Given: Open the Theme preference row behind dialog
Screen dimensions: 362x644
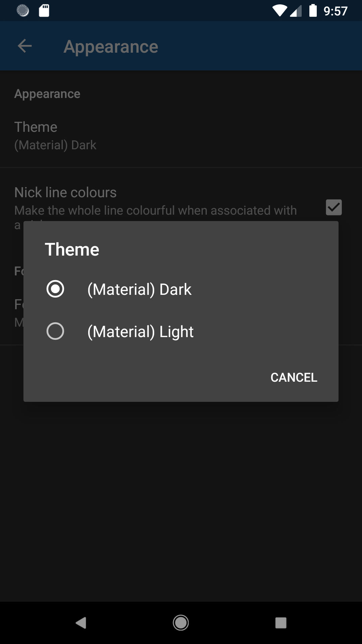Looking at the screenshot, I should [55, 136].
